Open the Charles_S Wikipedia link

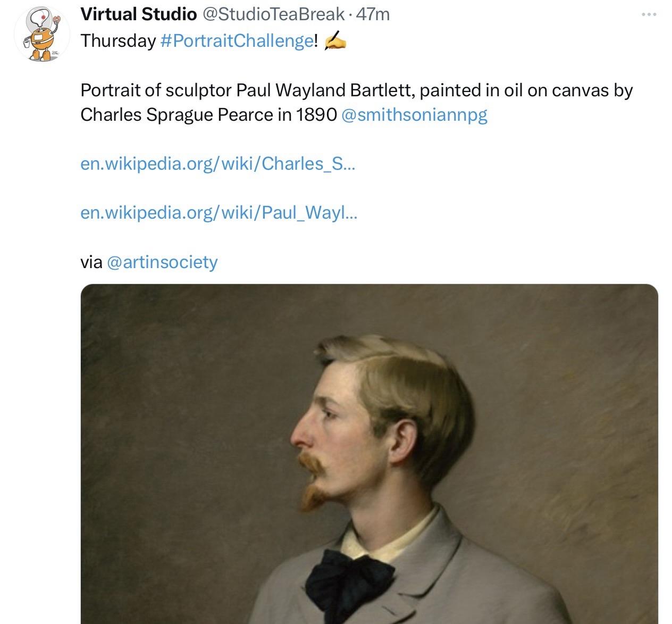pyautogui.click(x=217, y=163)
